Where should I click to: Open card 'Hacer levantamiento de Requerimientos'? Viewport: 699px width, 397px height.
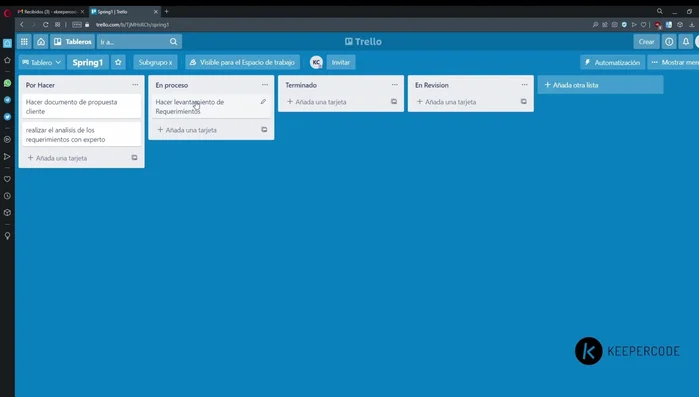point(211,106)
